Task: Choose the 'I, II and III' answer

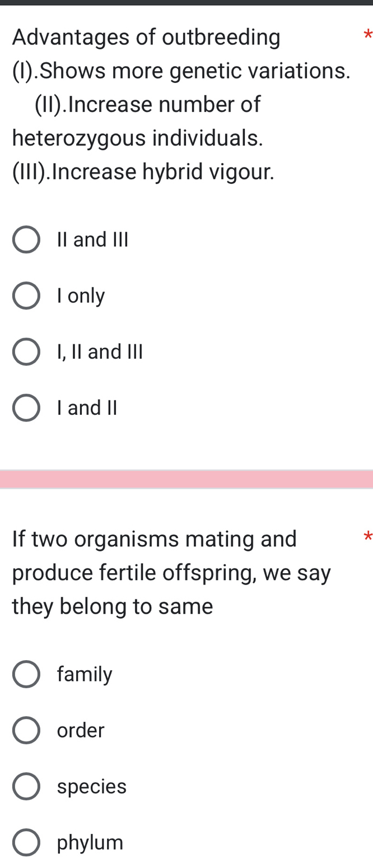Action: (26, 351)
